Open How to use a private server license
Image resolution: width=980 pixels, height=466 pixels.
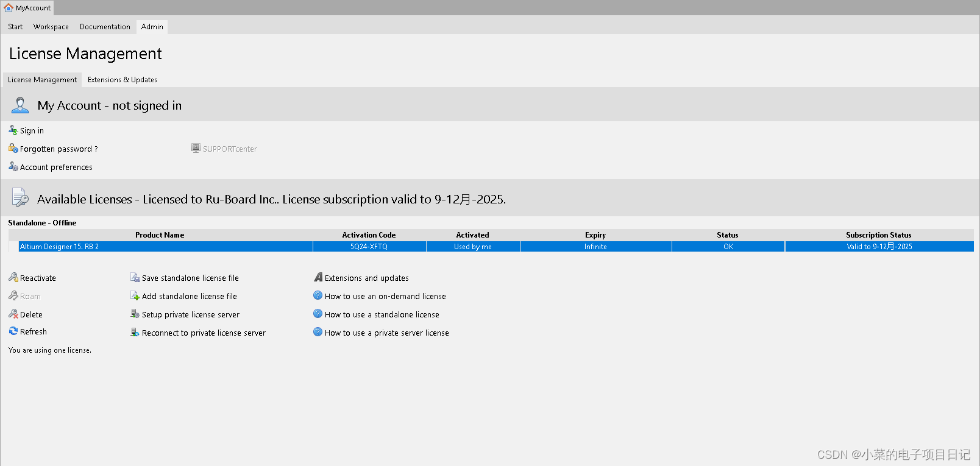[x=386, y=333]
